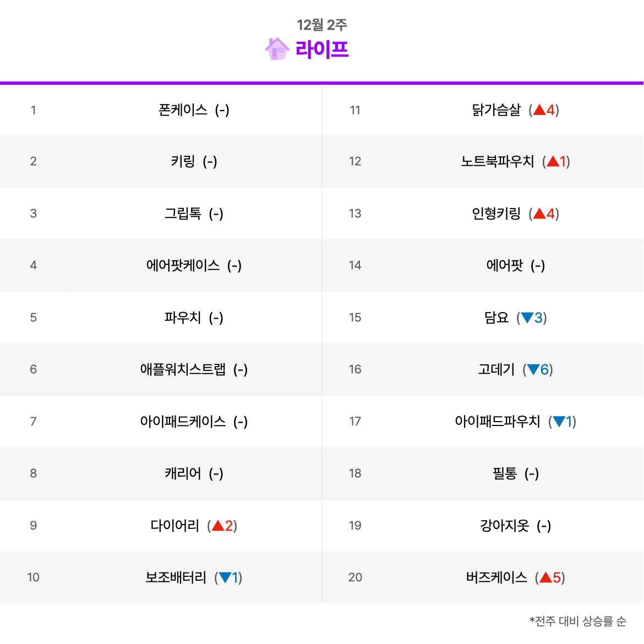Click the red up arrow next to 버즈케이스

[x=545, y=577]
